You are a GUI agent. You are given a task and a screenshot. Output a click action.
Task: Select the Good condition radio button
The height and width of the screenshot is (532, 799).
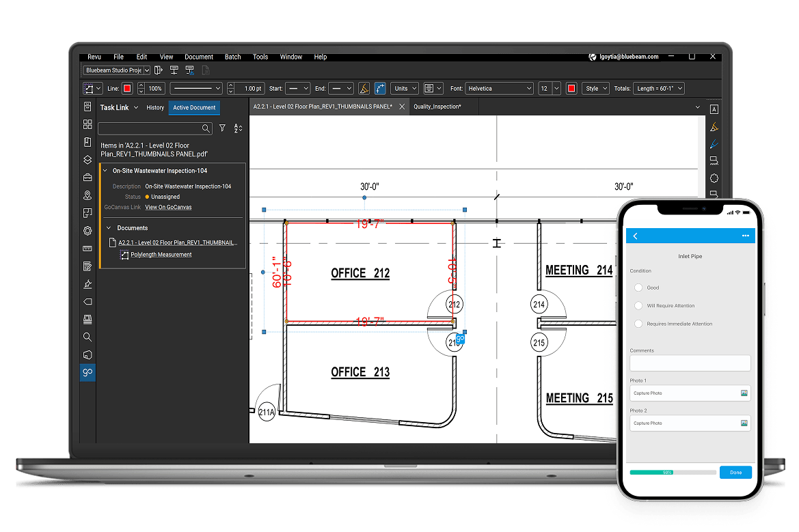[x=639, y=288]
